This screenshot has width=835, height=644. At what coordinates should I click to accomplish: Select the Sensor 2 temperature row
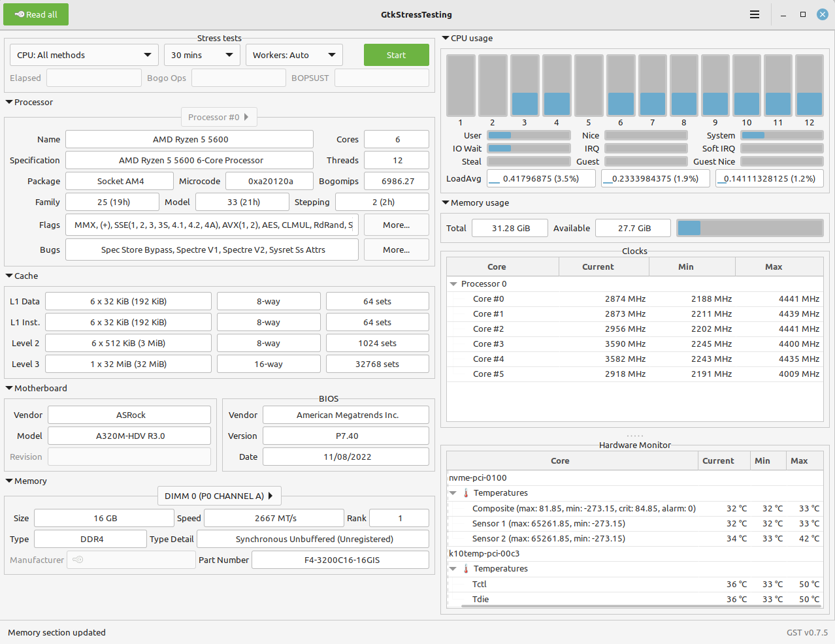point(635,539)
